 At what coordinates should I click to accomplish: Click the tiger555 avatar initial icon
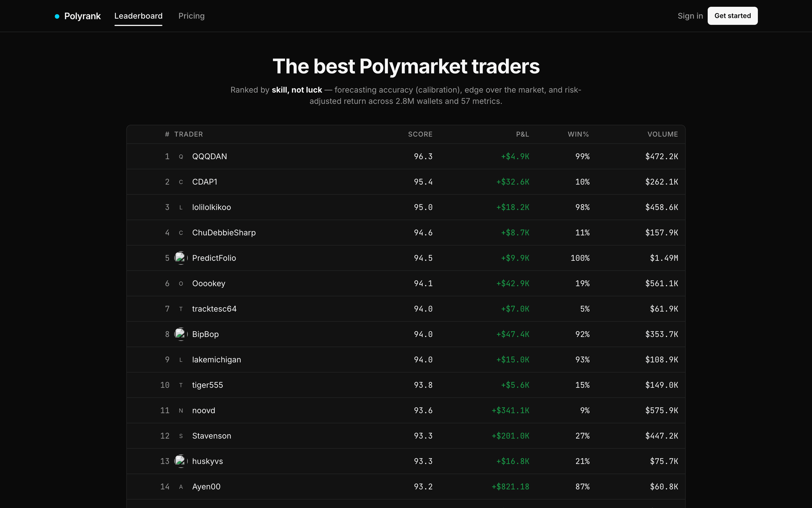(x=181, y=385)
